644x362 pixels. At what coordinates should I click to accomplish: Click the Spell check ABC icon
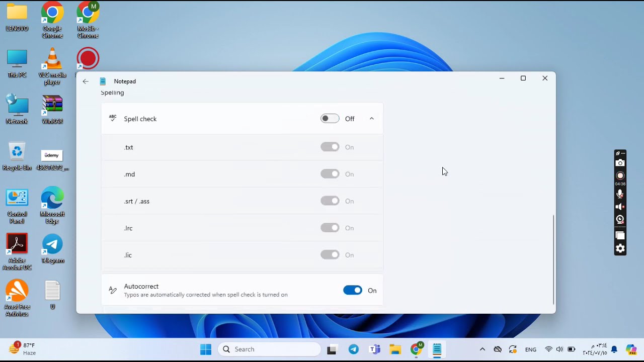tap(113, 119)
